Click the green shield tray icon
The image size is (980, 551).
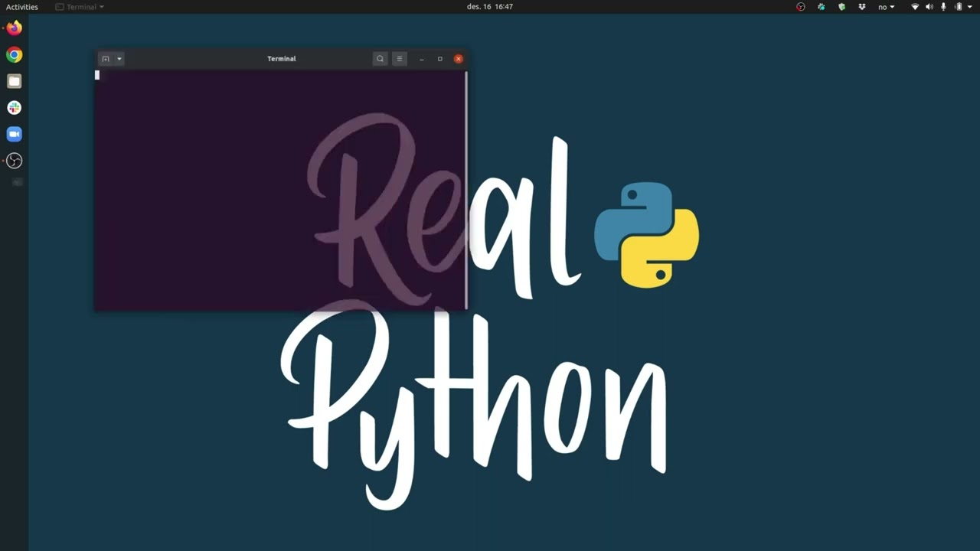coord(841,7)
